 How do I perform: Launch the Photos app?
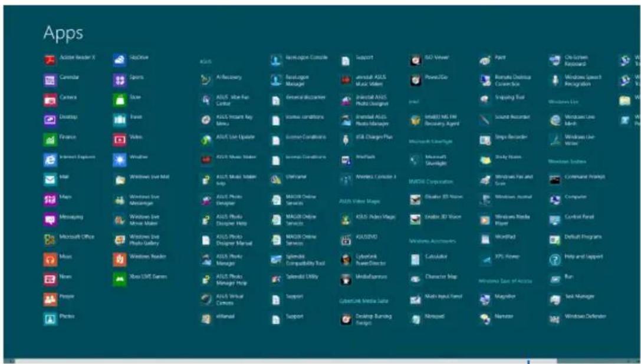click(x=60, y=319)
